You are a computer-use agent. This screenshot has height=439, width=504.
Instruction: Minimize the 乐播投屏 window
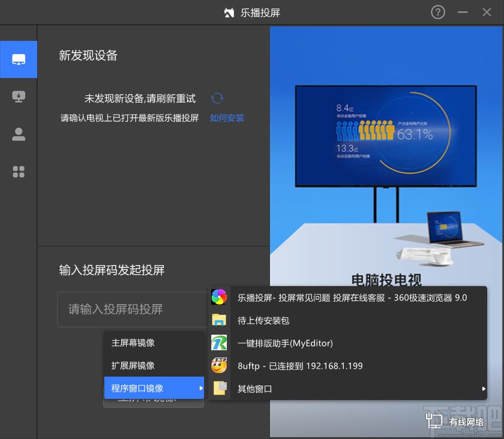tap(463, 13)
